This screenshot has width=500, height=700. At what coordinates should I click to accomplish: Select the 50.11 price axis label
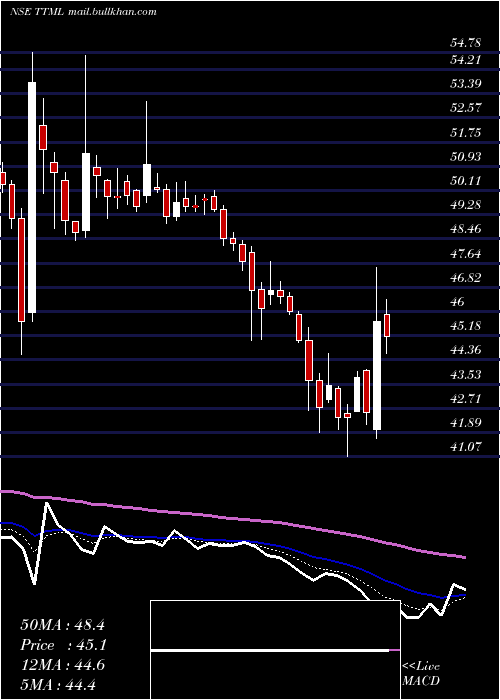(x=466, y=181)
